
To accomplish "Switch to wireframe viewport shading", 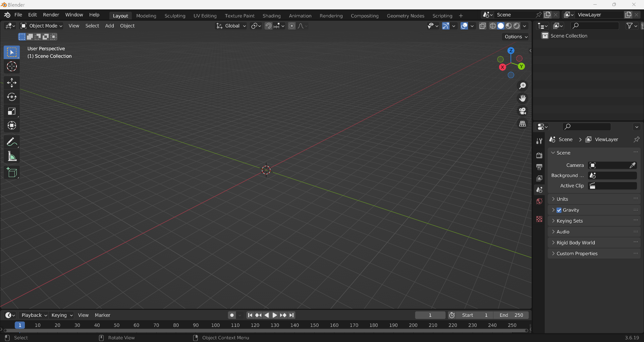I will tap(493, 26).
